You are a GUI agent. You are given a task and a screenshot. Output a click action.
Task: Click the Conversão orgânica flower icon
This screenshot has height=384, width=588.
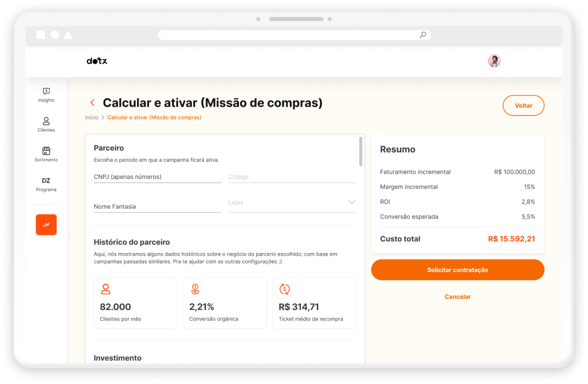pyautogui.click(x=195, y=289)
